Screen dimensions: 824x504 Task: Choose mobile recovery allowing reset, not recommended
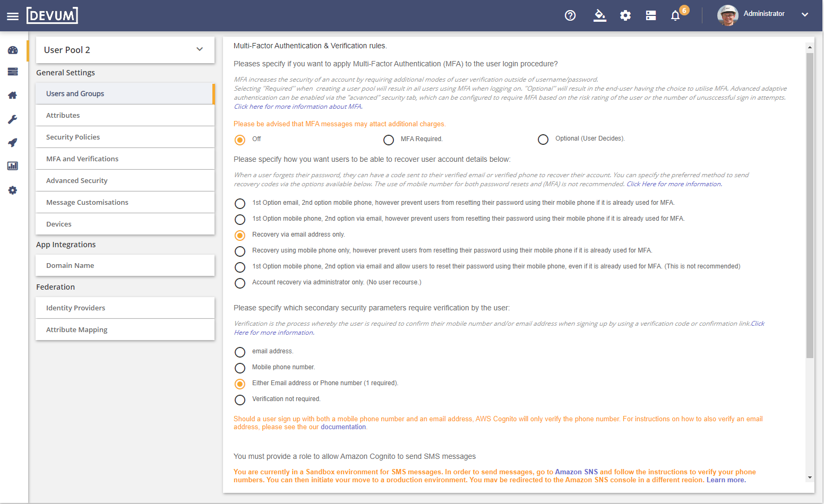(x=240, y=267)
